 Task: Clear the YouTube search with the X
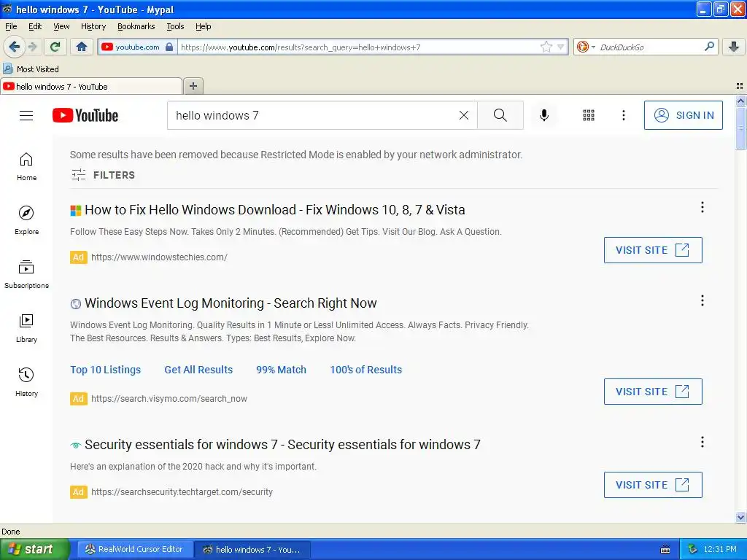463,115
